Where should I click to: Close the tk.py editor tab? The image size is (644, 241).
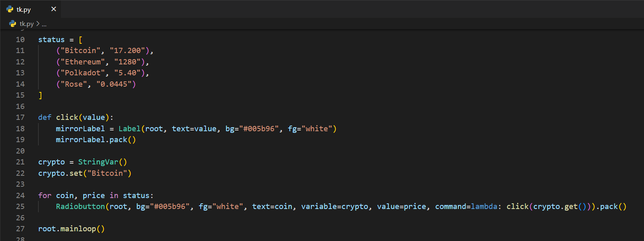coord(54,9)
